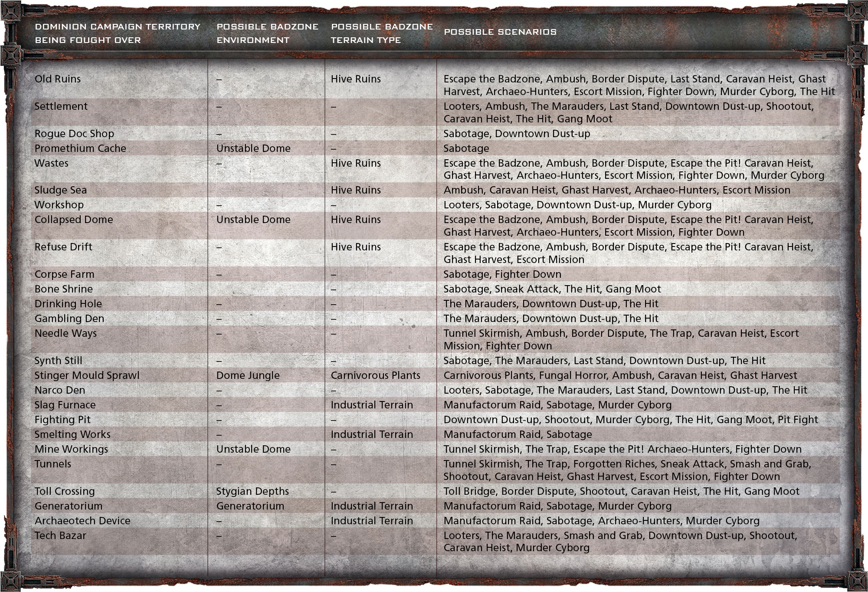Click 'Hive Ruins' in the Old Ruins row
Image resolution: width=868 pixels, height=592 pixels.
[356, 79]
